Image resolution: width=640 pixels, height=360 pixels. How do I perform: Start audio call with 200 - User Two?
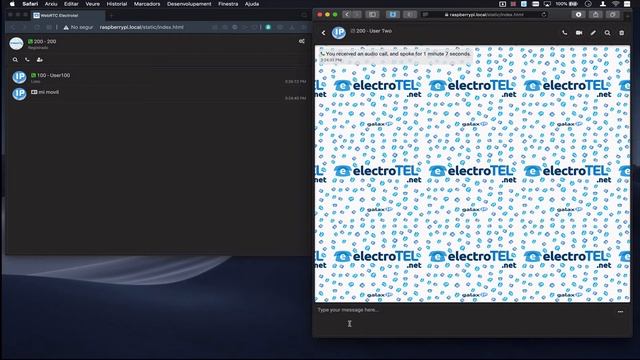(x=564, y=33)
